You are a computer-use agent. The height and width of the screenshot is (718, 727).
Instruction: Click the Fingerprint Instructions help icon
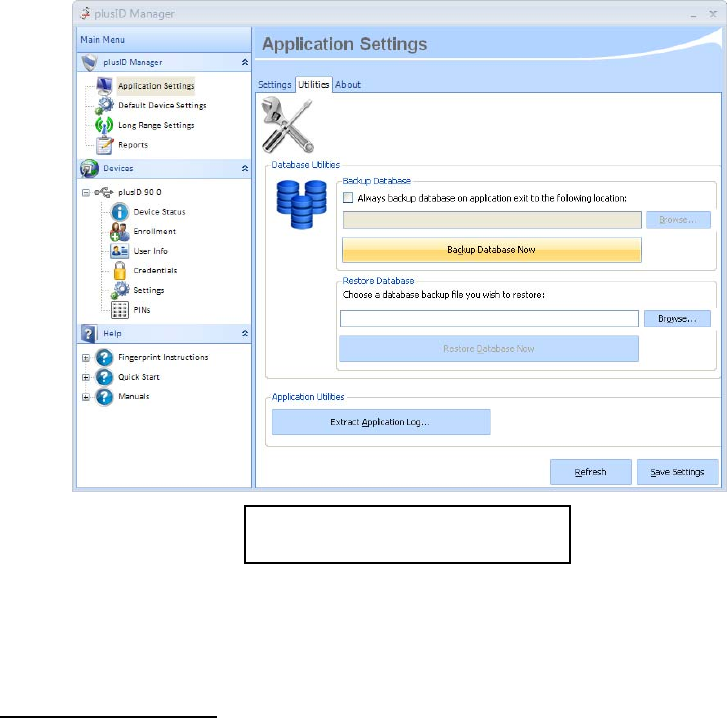104,357
